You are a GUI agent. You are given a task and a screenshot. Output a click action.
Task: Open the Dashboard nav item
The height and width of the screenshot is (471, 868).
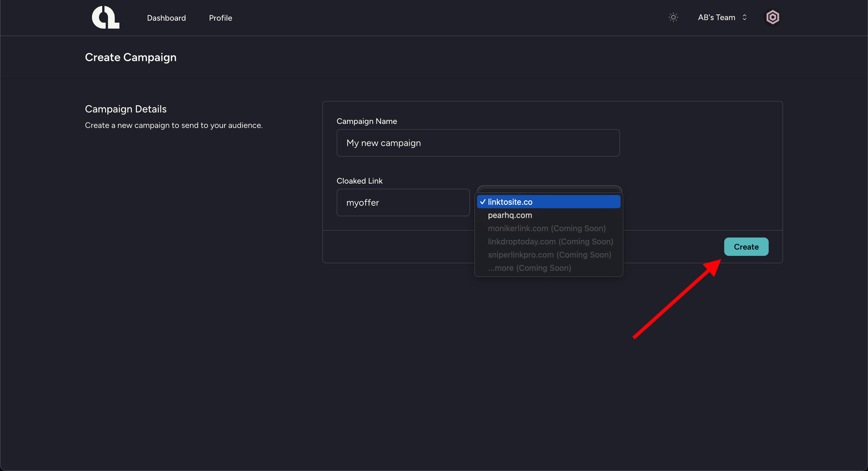pos(166,18)
